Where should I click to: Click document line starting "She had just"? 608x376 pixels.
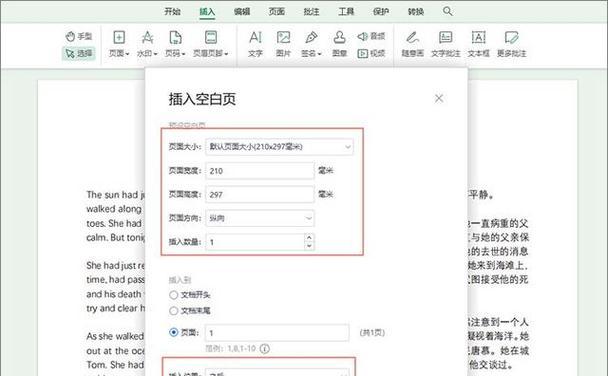coord(116,266)
